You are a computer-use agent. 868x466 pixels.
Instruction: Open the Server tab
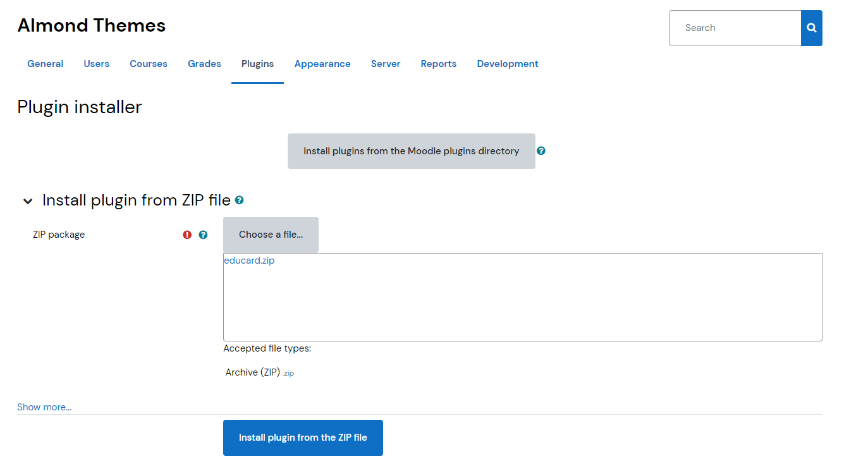(386, 64)
